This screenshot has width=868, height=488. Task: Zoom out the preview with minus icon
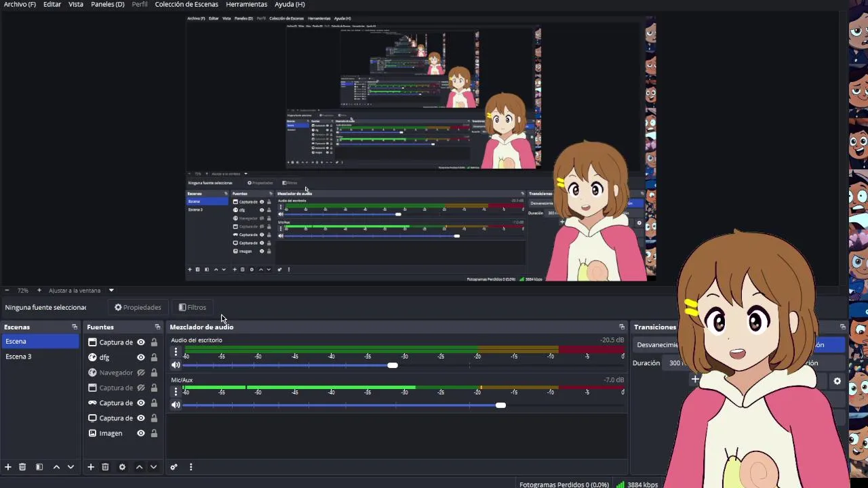tap(7, 291)
